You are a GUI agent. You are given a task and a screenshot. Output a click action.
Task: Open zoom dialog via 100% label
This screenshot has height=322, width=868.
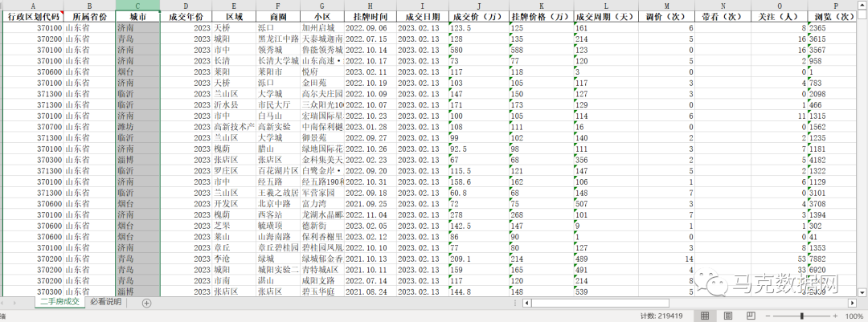tap(854, 316)
